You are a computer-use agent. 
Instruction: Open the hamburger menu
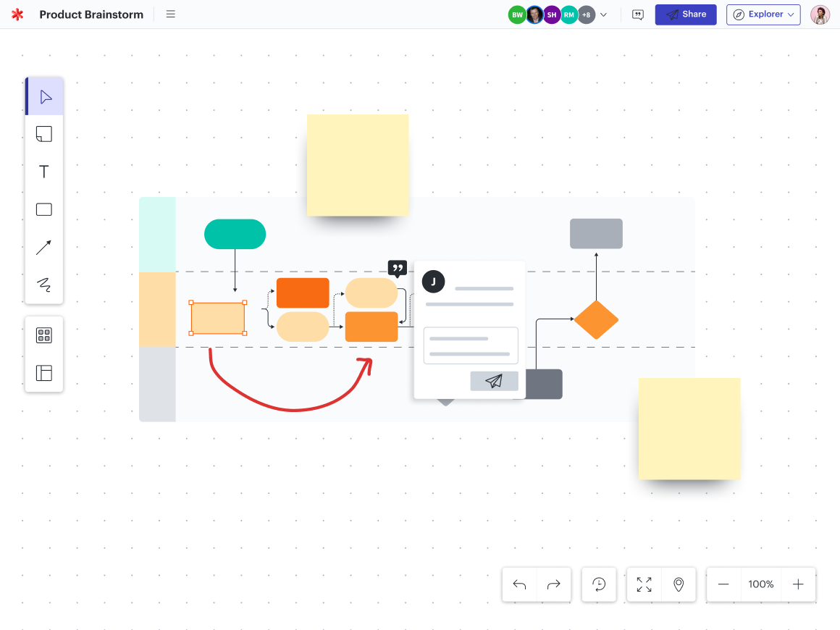point(171,14)
